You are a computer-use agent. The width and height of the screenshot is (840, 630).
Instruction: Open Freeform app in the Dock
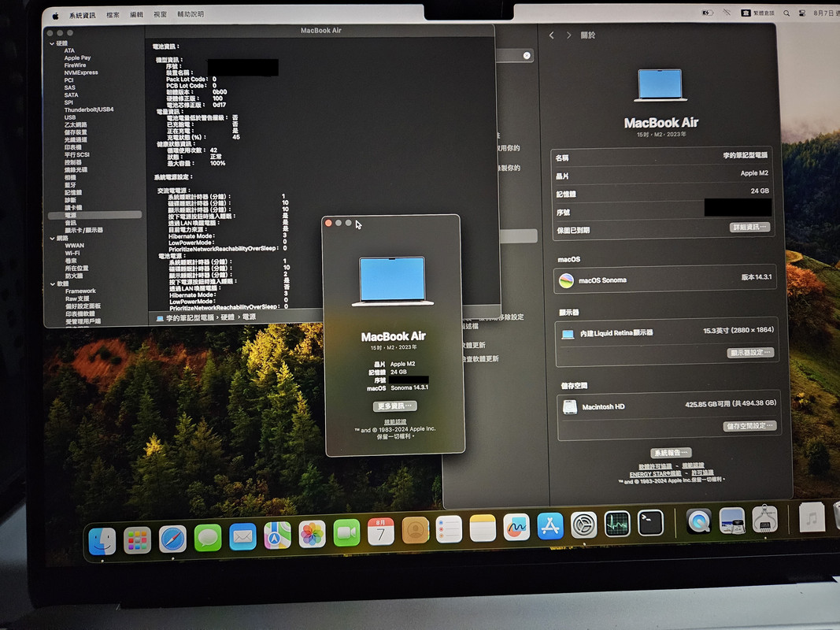tap(516, 527)
